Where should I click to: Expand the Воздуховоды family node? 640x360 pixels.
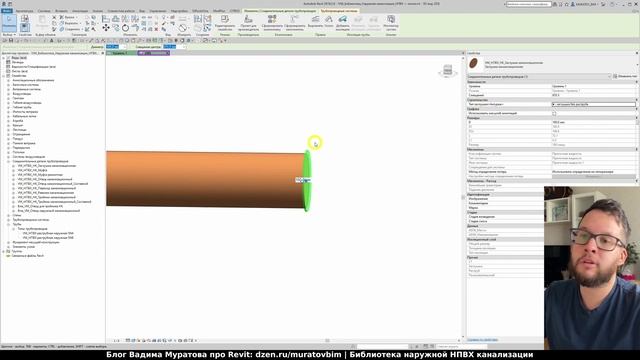tap(9, 94)
